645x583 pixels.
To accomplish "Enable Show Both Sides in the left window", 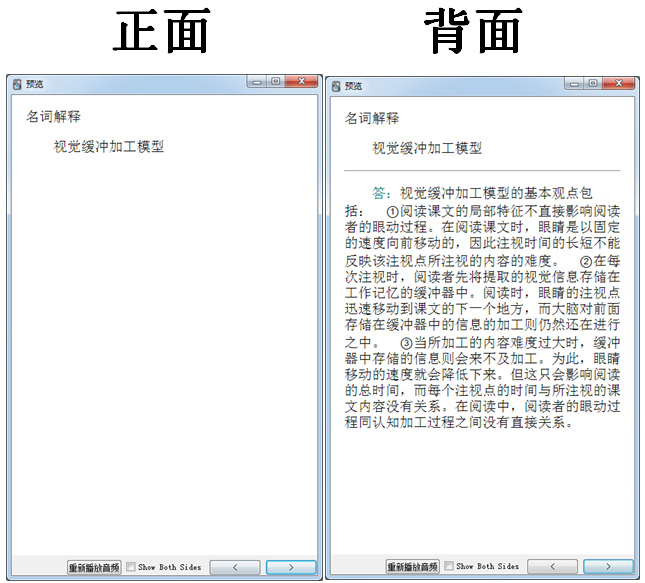I will (131, 567).
